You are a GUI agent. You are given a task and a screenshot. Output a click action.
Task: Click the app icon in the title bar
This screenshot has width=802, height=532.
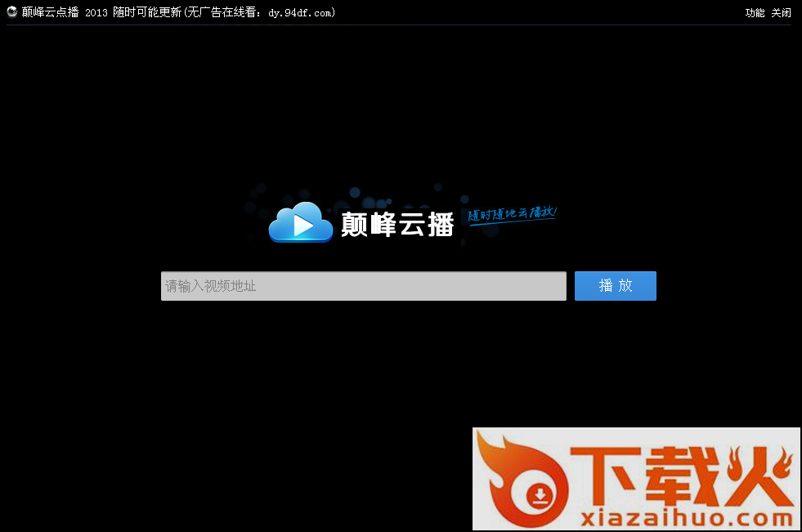[x=11, y=11]
